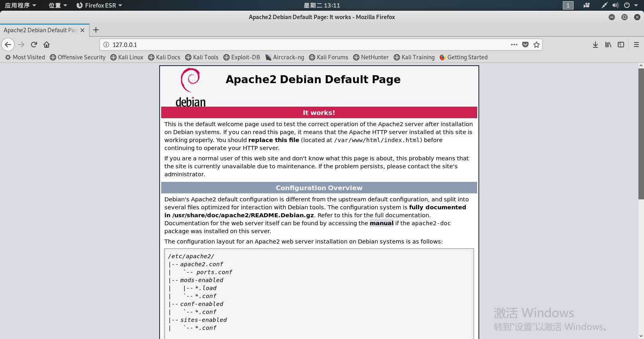The image size is (644, 339).
Task: Maximize the Firefox window
Action: coord(624,17)
